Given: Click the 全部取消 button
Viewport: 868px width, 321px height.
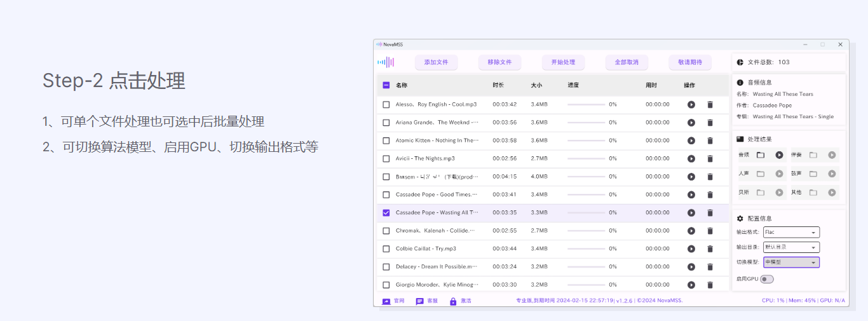Looking at the screenshot, I should click(627, 62).
